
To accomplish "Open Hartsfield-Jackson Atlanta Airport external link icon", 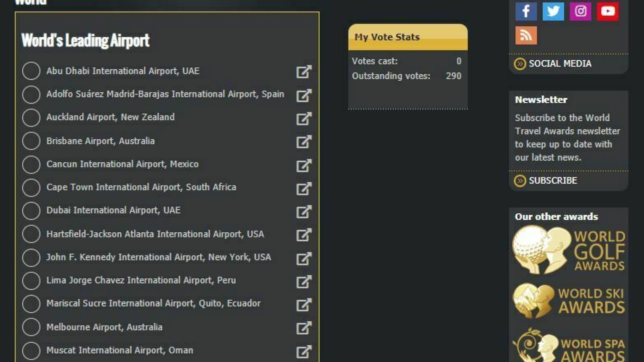I will [304, 235].
